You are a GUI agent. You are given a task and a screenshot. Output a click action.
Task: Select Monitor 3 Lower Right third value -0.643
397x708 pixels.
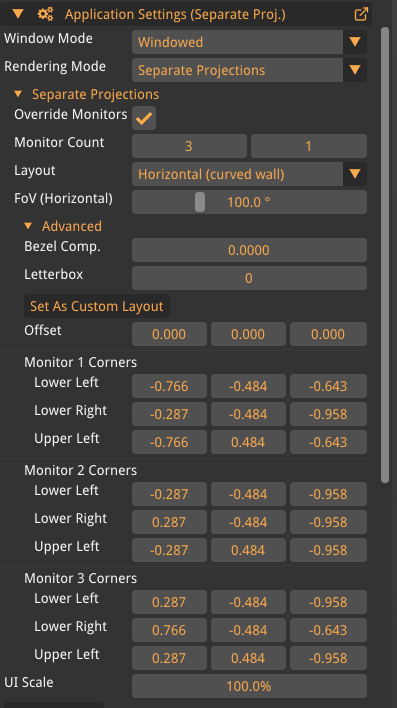[328, 630]
